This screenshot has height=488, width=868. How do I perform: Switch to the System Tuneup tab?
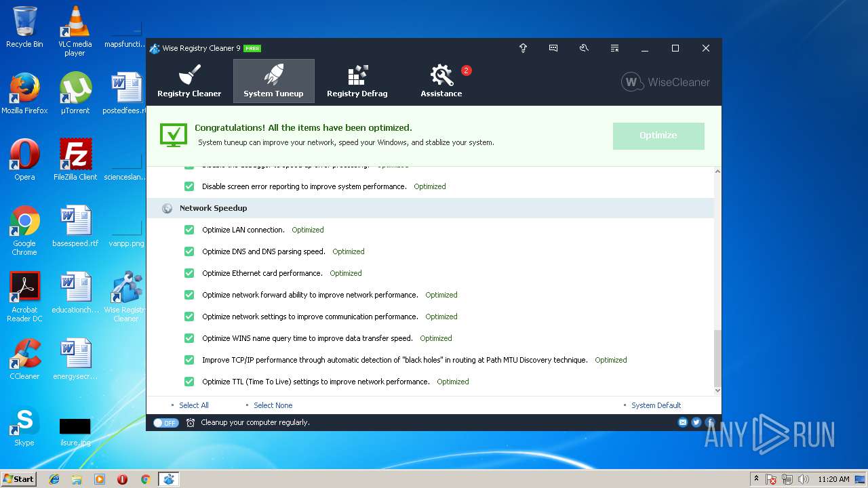coord(273,81)
